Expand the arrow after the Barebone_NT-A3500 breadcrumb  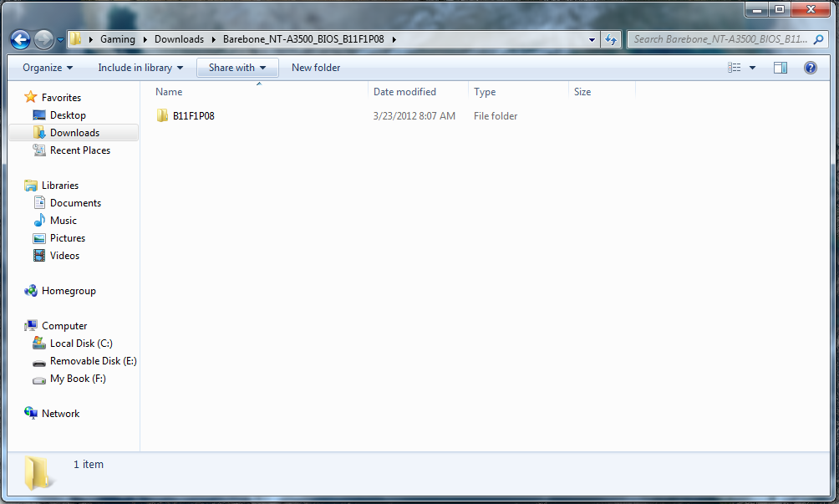394,39
